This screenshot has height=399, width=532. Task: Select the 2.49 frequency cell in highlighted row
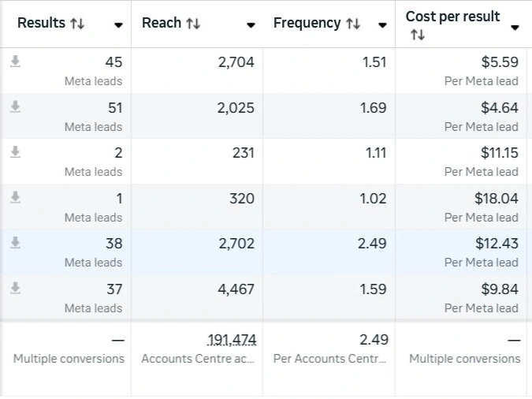[372, 244]
